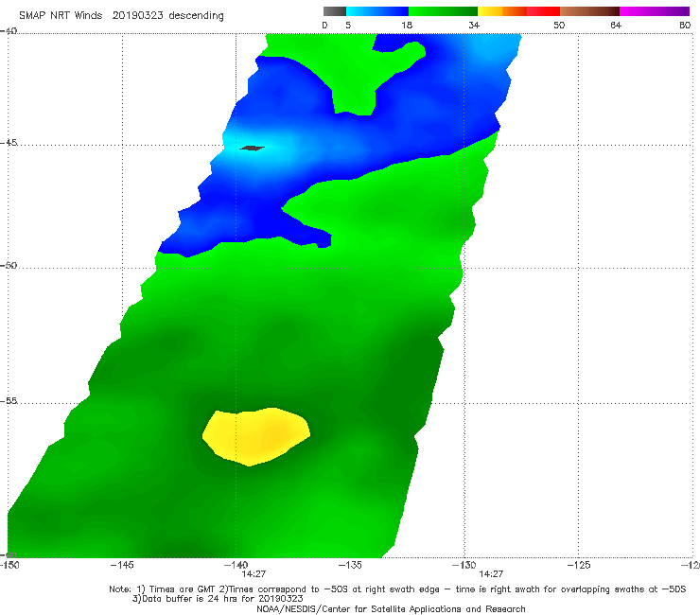The width and height of the screenshot is (700, 615).
Task: Click the latitude label '-45'
Action: pos(9,143)
